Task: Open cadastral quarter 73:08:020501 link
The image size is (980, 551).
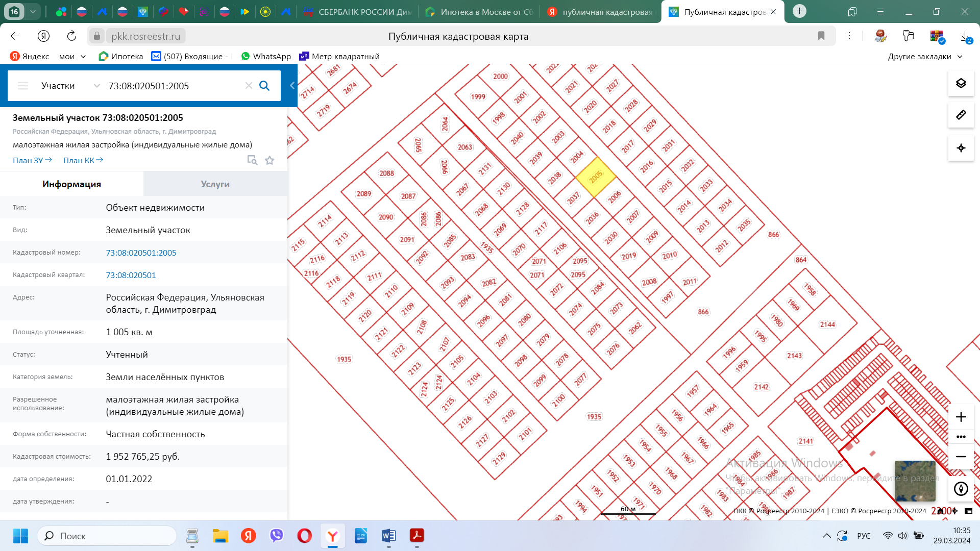Action: [x=131, y=275]
